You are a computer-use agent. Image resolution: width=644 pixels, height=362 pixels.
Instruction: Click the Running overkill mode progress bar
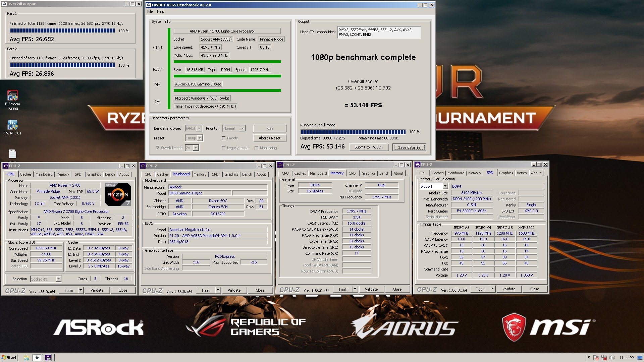[353, 132]
